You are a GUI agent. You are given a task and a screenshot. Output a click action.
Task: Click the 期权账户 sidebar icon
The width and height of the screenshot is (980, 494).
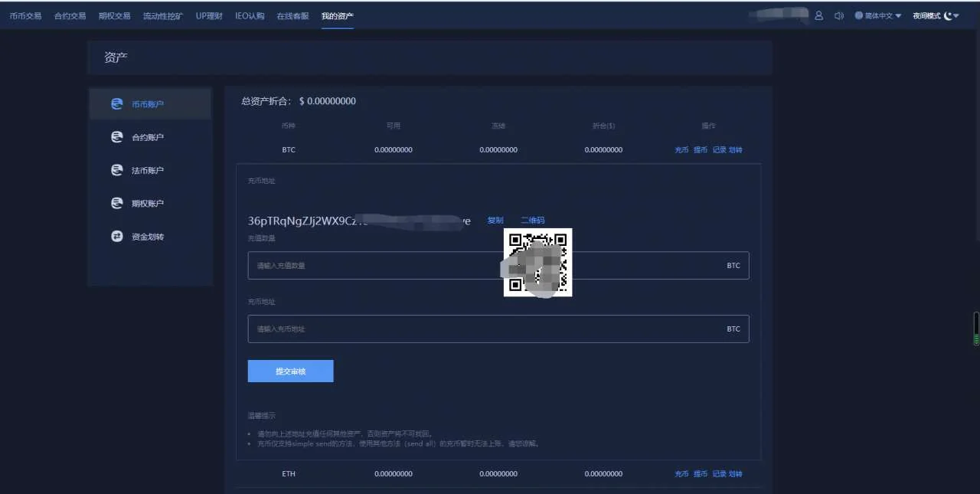click(x=117, y=203)
